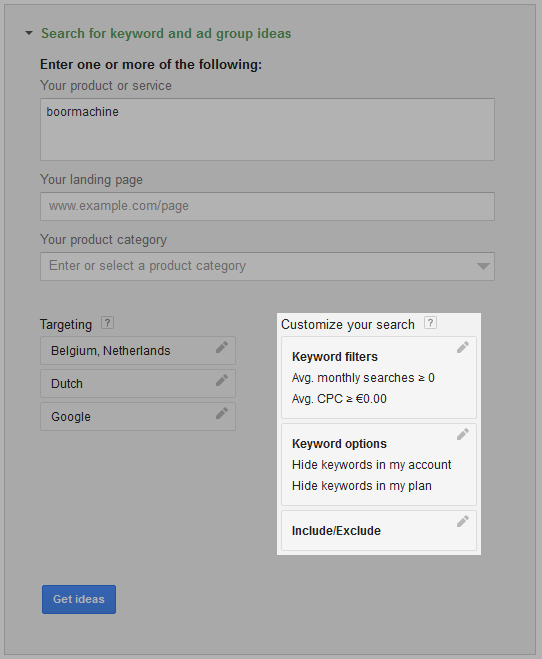Edit Belgium, Netherlands location targeting pencil
The image size is (542, 659).
click(x=222, y=347)
